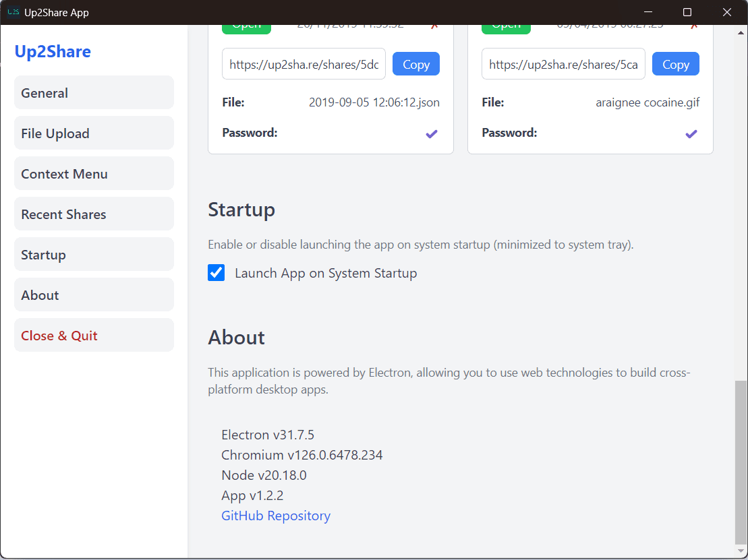Click password checkmark of json share

tap(431, 134)
